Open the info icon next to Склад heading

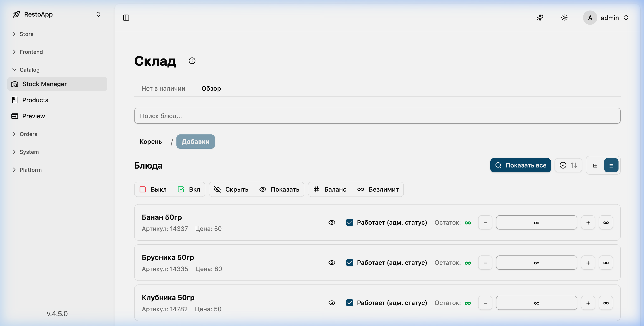[x=192, y=61]
